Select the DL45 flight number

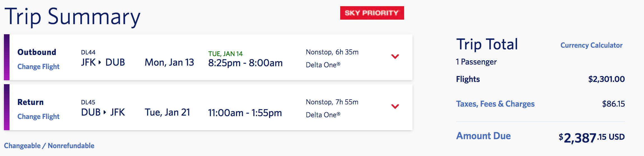[x=88, y=102]
